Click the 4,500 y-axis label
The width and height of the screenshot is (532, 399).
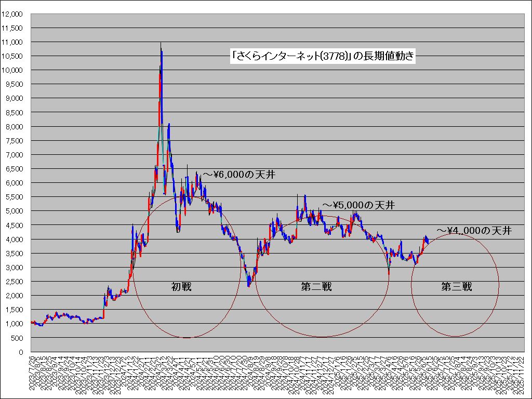pyautogui.click(x=14, y=225)
